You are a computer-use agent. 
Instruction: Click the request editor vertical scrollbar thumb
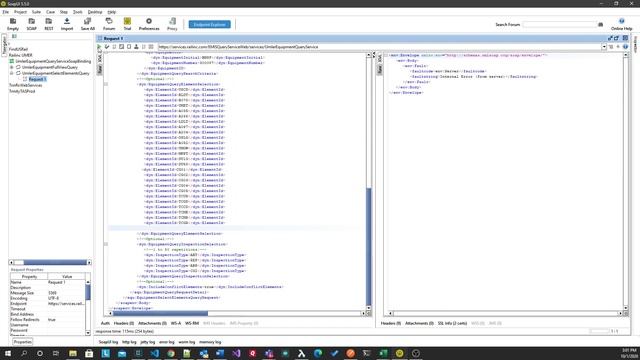[x=369, y=246]
